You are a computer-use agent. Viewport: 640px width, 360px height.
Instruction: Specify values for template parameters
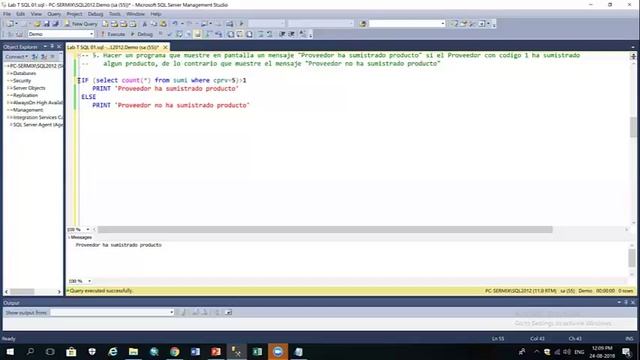(302, 34)
